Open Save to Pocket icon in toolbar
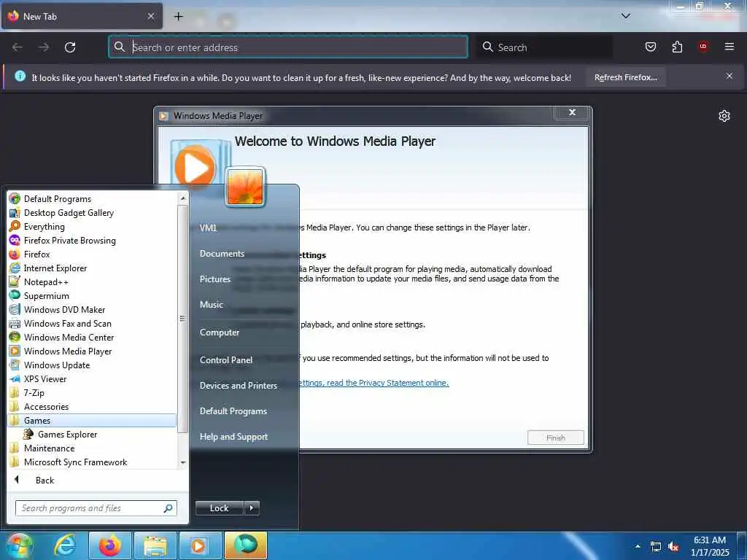The image size is (747, 560). 650,47
